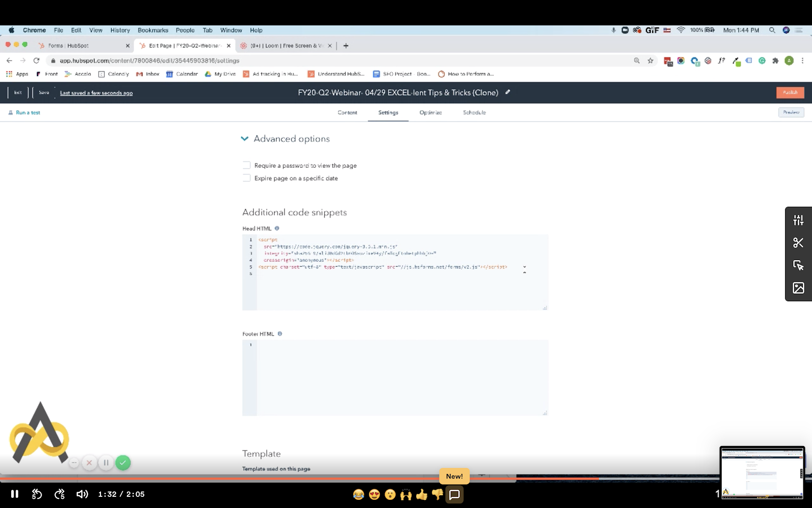
Task: Open the eyedropper color picker extension
Action: tap(735, 61)
